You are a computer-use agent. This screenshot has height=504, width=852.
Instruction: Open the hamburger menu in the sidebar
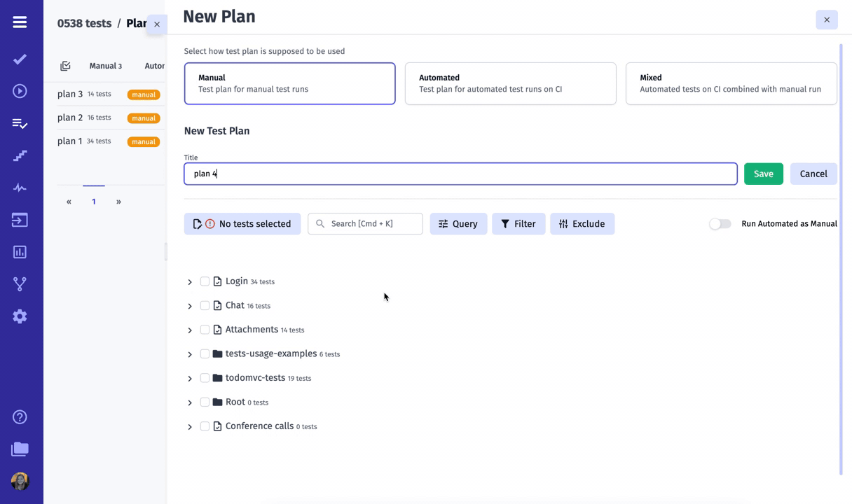click(20, 22)
